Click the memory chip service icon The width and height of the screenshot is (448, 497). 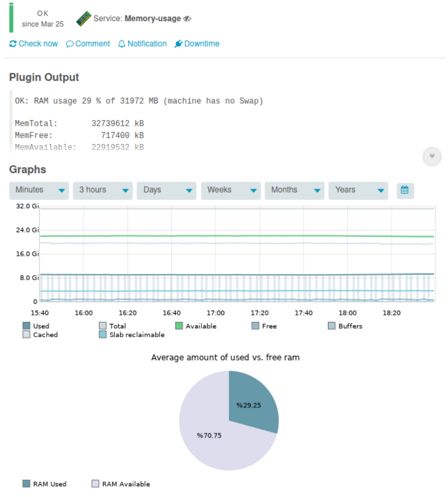point(83,19)
